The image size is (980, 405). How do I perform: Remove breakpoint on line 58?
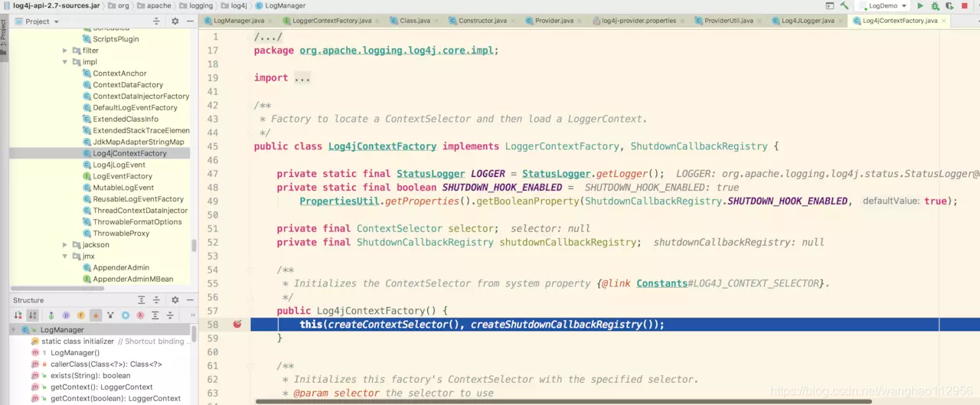pos(237,325)
